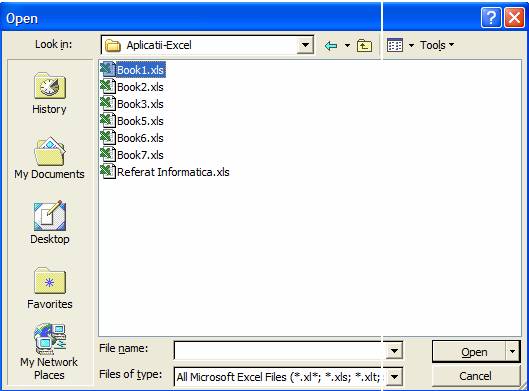Go to My Documents folder shortcut
The width and height of the screenshot is (529, 391).
(x=49, y=158)
